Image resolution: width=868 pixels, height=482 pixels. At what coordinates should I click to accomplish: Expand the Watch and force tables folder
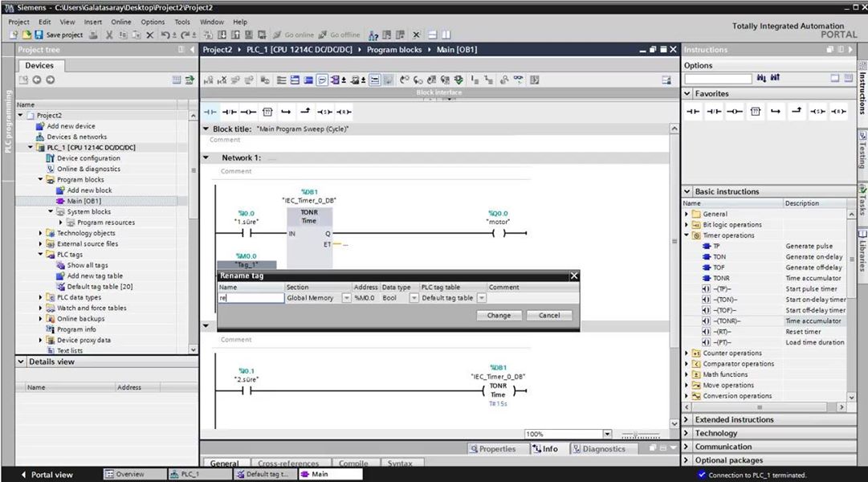tap(40, 308)
